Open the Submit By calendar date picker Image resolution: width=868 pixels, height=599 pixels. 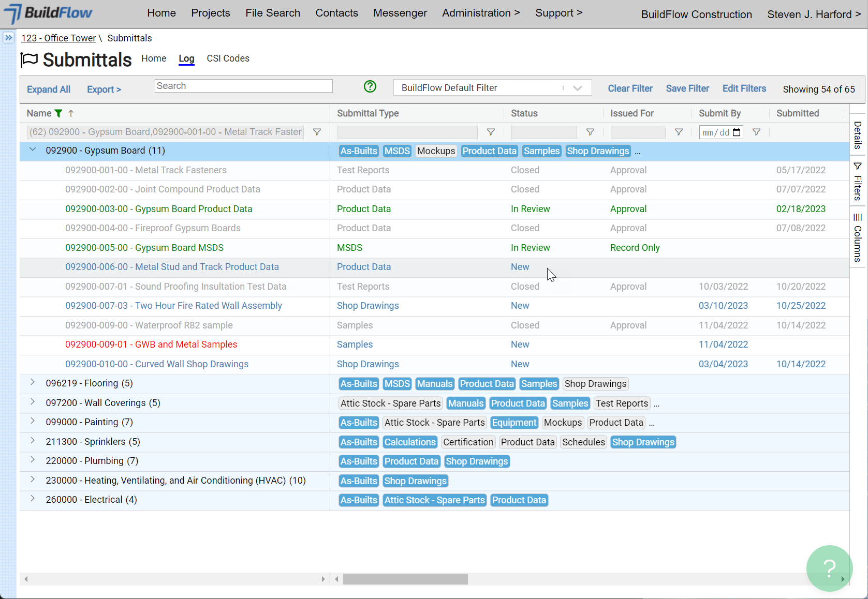click(x=737, y=132)
